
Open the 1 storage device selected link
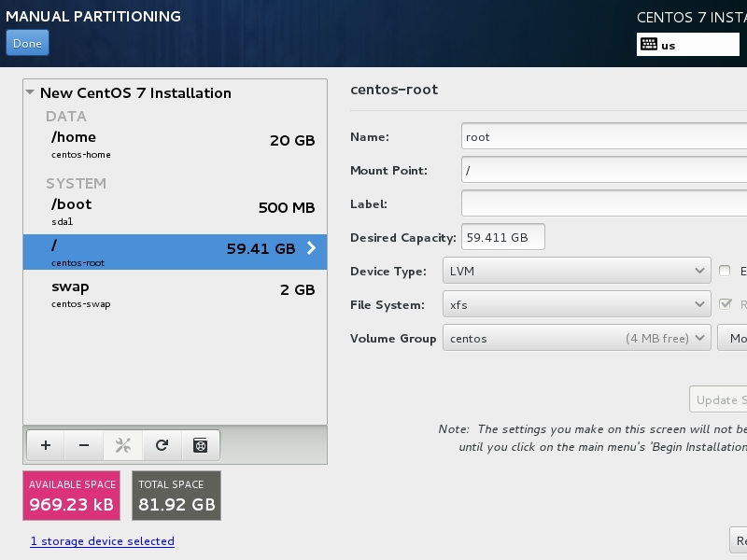(x=103, y=541)
